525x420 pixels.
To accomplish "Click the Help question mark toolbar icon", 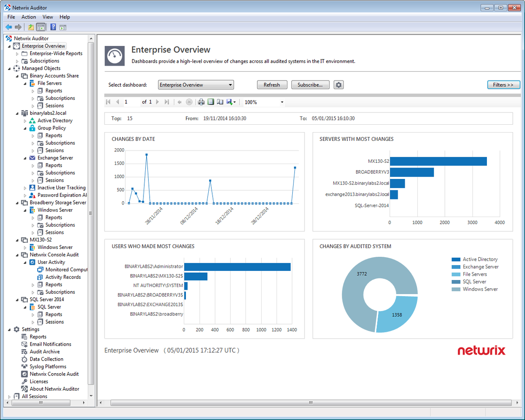I will [x=53, y=27].
